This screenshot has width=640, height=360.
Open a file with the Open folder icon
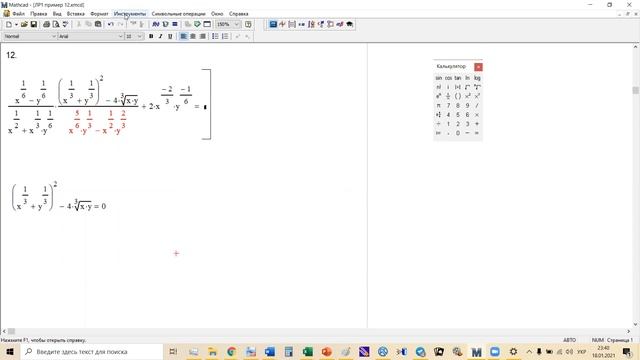[x=24, y=24]
